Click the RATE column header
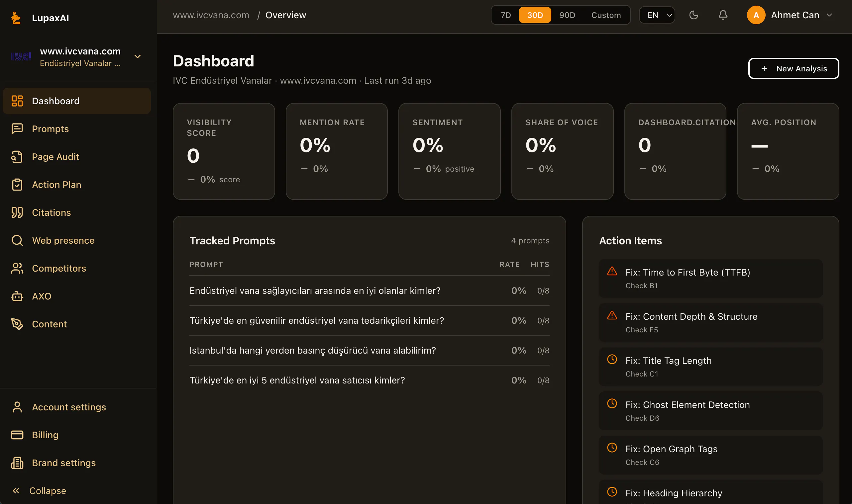This screenshot has height=504, width=852. tap(509, 264)
